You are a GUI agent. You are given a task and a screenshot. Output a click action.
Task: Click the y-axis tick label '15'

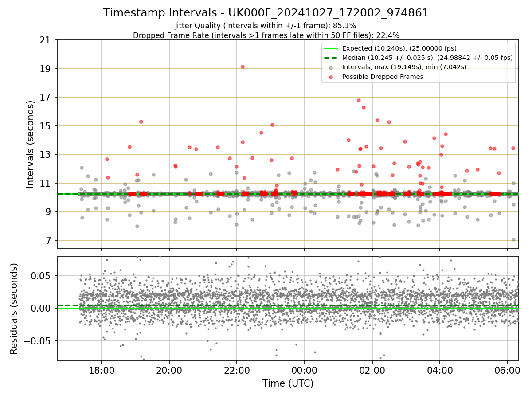click(x=46, y=126)
